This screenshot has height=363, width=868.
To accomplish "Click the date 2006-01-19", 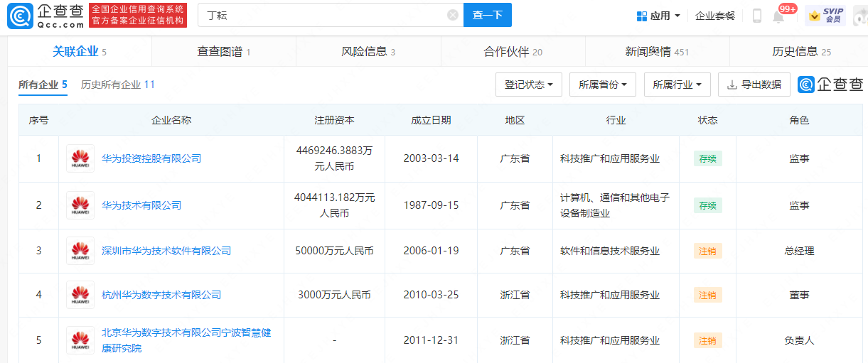I will [431, 251].
